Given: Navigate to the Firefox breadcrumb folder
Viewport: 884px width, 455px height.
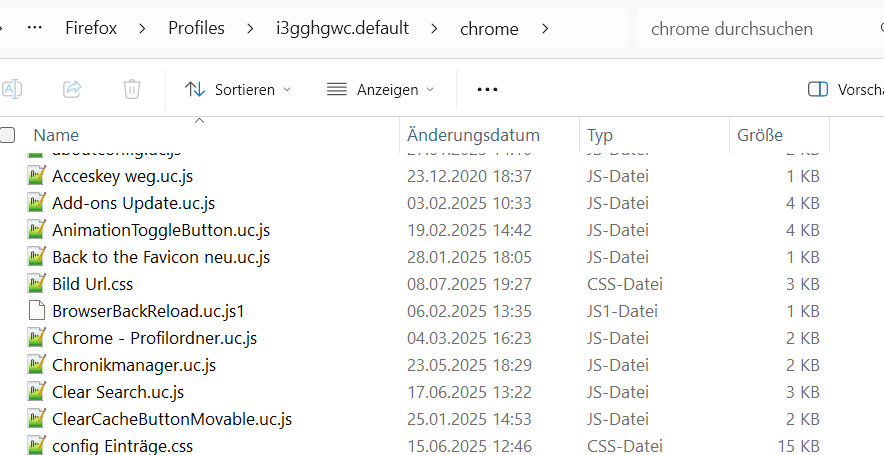Looking at the screenshot, I should (91, 28).
